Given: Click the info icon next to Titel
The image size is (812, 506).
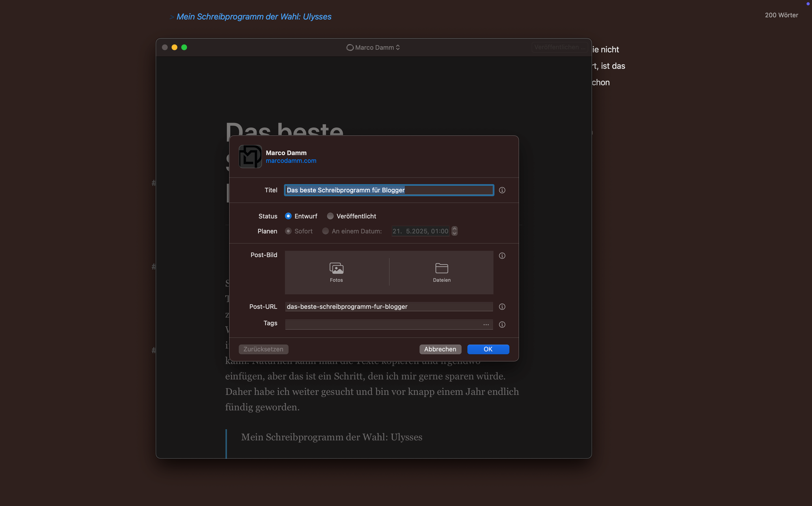Looking at the screenshot, I should [502, 190].
